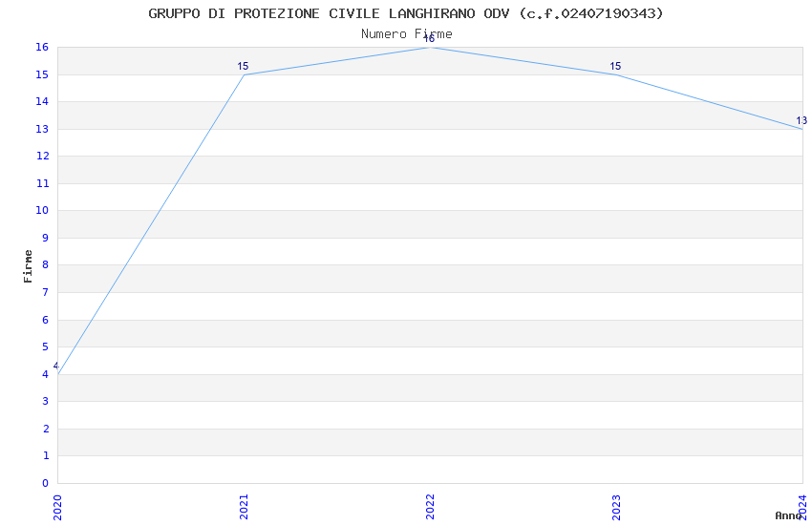Click the data label 4 at 2020 point
This screenshot has height=525, width=812.
coord(56,367)
